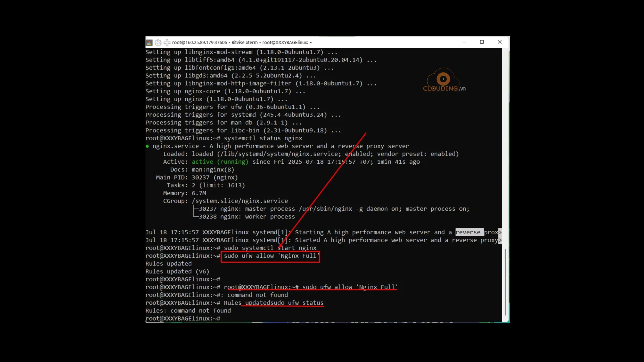Click the 'Rules updated (v6)' line
This screenshot has height=362, width=644.
(177, 271)
